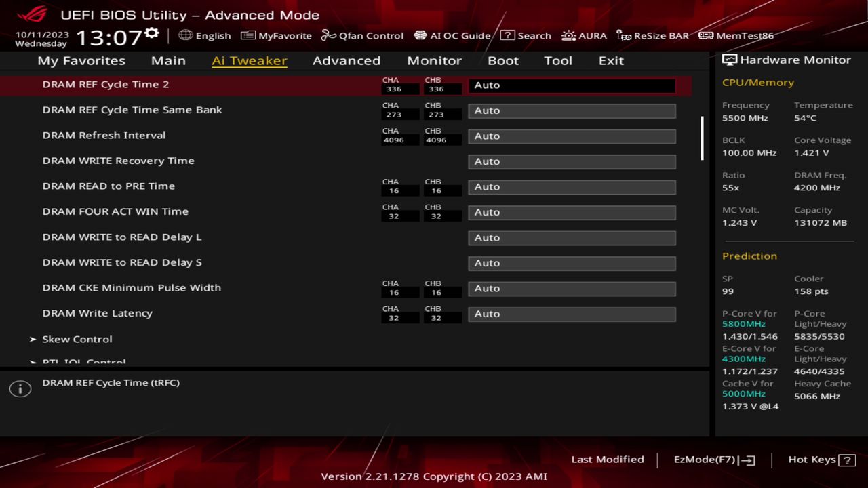Image resolution: width=868 pixels, height=488 pixels.
Task: Expand the Skew Control submenu
Action: (77, 339)
